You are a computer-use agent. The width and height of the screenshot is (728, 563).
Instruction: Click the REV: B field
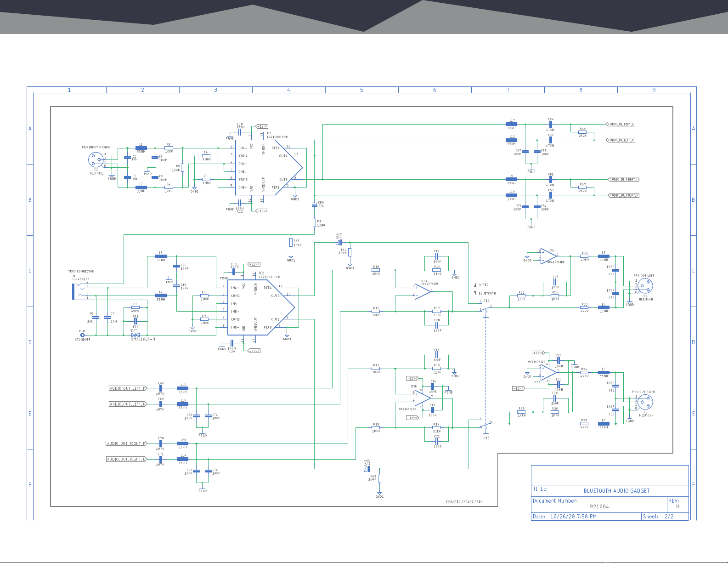[677, 504]
